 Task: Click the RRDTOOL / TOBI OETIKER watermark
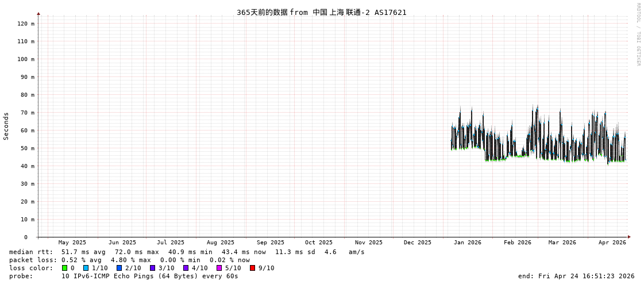click(x=638, y=34)
